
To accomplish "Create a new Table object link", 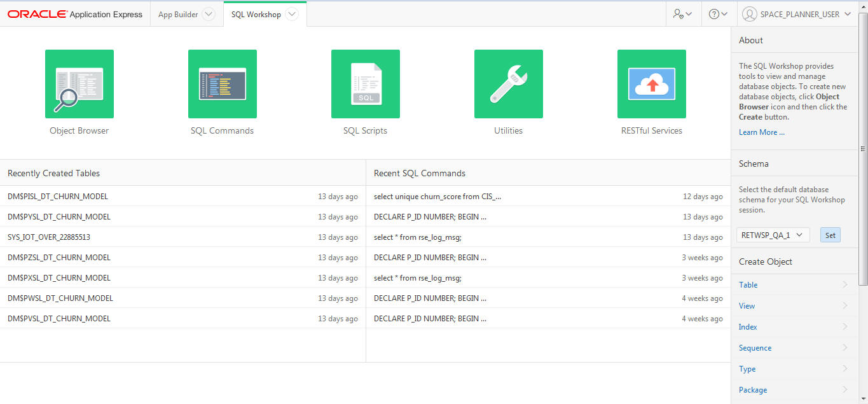I will click(x=748, y=285).
